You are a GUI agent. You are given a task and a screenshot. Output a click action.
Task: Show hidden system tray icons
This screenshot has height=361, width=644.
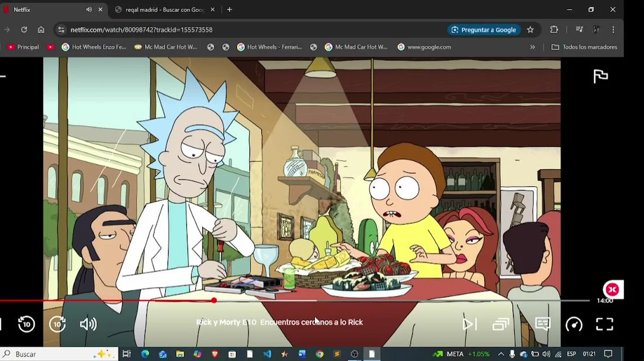tap(501, 354)
